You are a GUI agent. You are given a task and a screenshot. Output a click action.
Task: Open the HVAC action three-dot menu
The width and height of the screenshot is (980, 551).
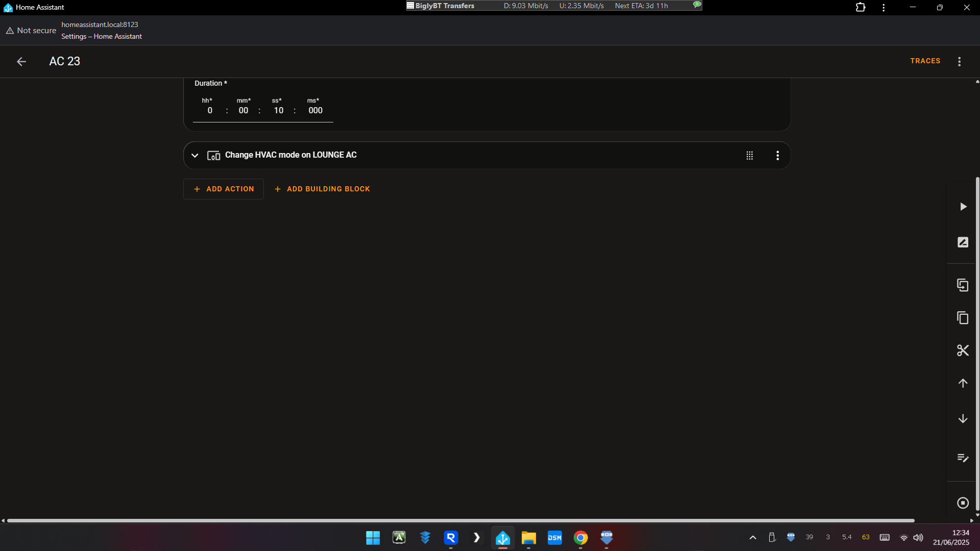777,156
